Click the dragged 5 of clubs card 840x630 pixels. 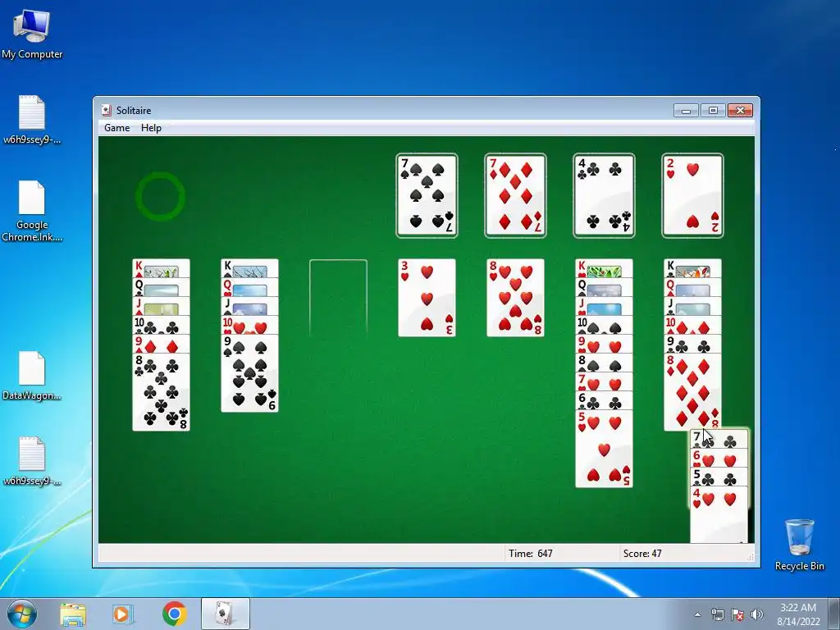tap(719, 477)
